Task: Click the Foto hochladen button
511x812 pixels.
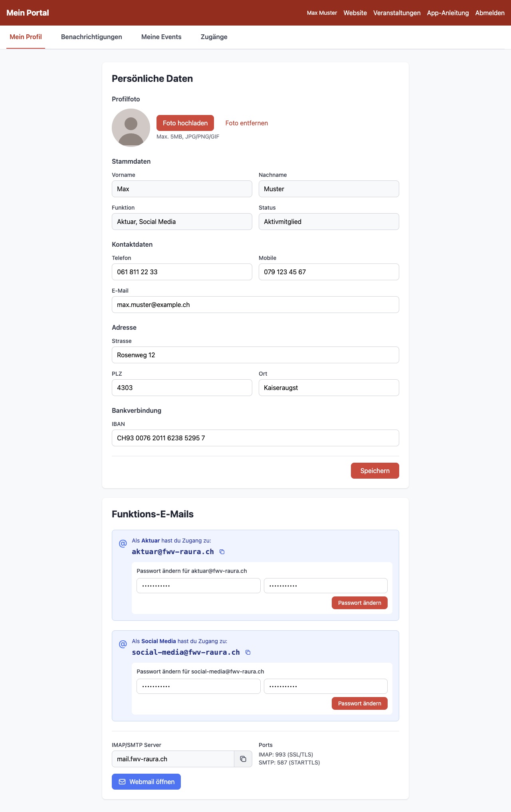Action: 185,123
